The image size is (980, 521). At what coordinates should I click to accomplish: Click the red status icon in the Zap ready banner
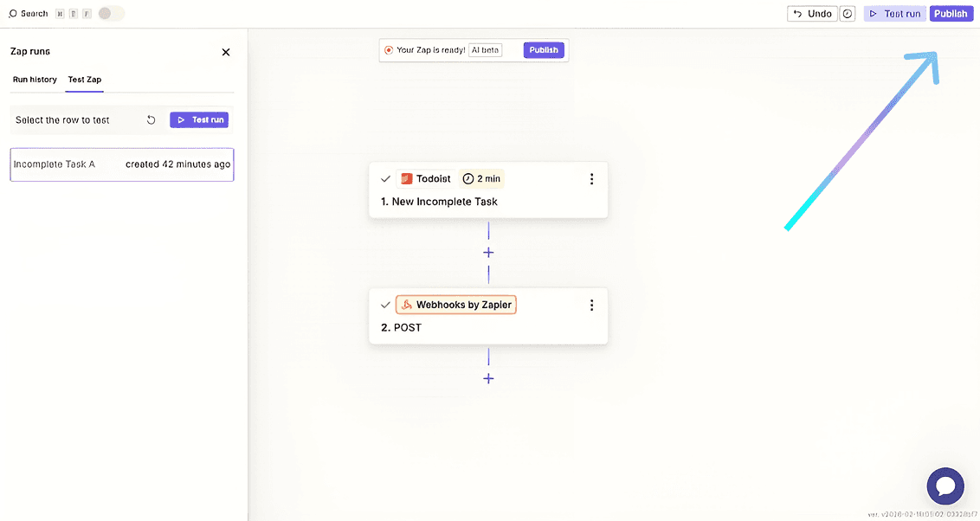point(389,50)
